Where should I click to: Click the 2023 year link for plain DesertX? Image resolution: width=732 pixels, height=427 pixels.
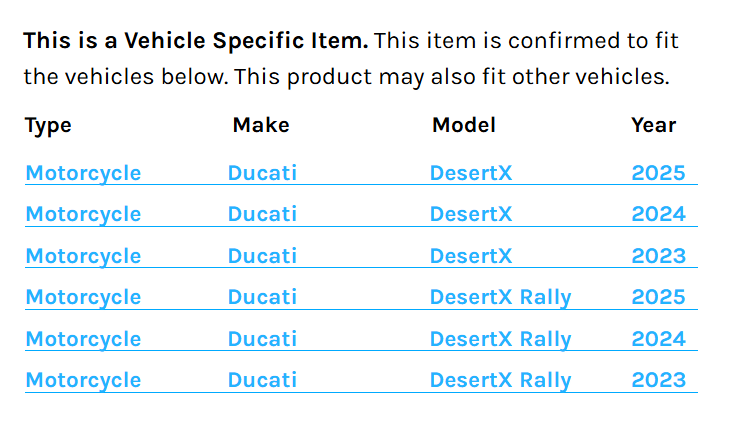(x=658, y=256)
